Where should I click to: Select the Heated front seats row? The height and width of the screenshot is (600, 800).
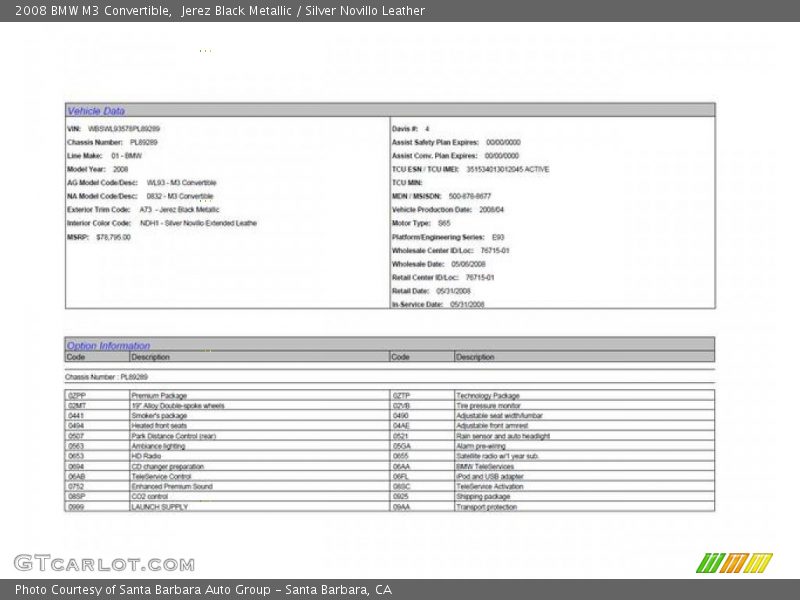(x=159, y=426)
